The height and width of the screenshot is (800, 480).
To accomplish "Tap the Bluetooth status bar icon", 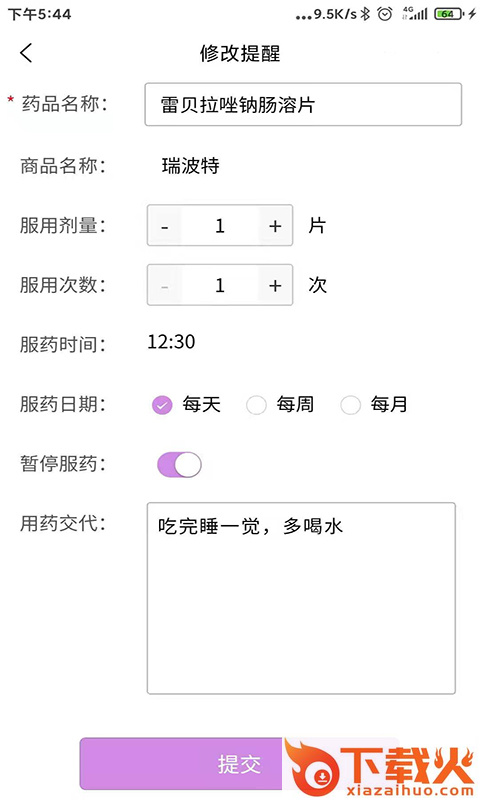I will [365, 14].
